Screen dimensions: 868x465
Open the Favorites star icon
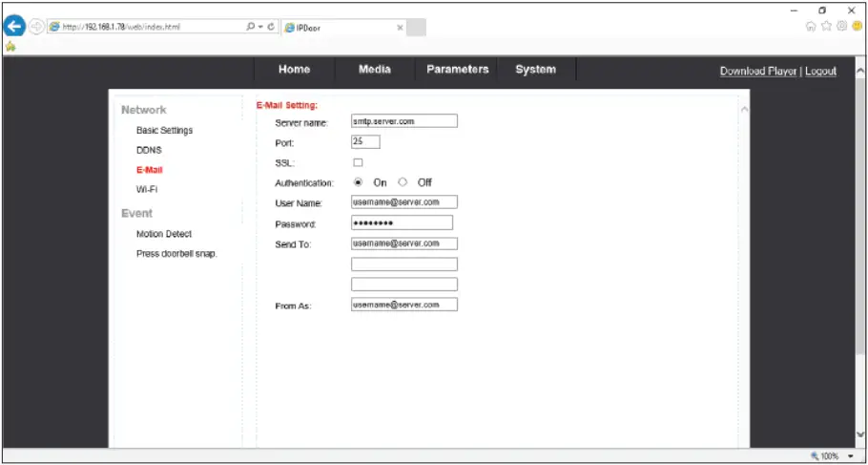[826, 26]
